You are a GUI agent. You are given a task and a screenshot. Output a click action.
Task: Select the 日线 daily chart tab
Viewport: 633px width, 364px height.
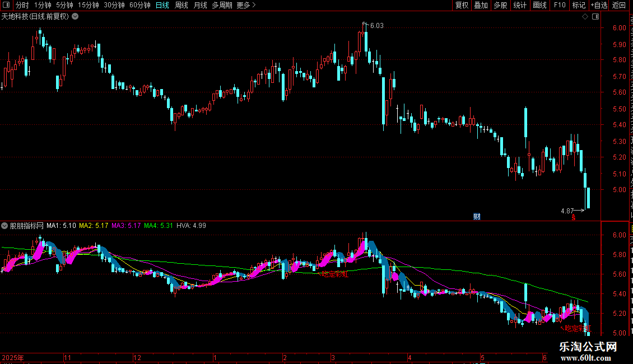point(162,5)
